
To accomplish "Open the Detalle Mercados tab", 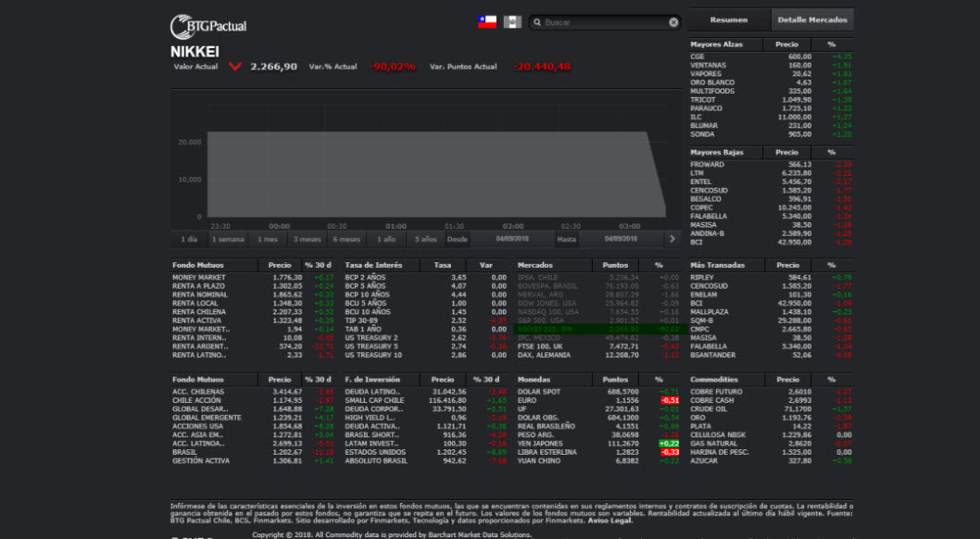I will [812, 20].
